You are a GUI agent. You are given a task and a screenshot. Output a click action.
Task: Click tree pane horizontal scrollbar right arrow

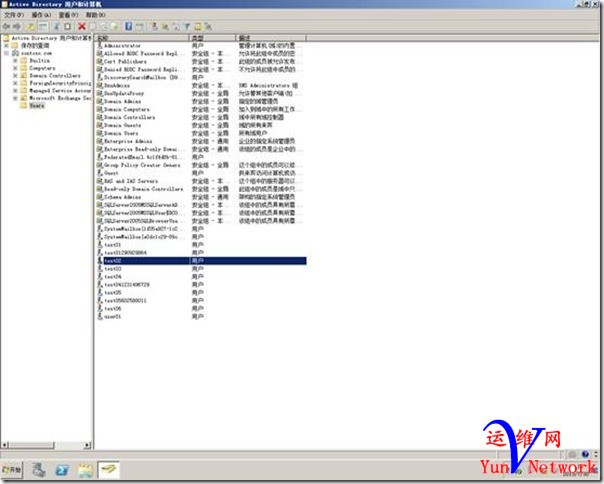point(87,445)
